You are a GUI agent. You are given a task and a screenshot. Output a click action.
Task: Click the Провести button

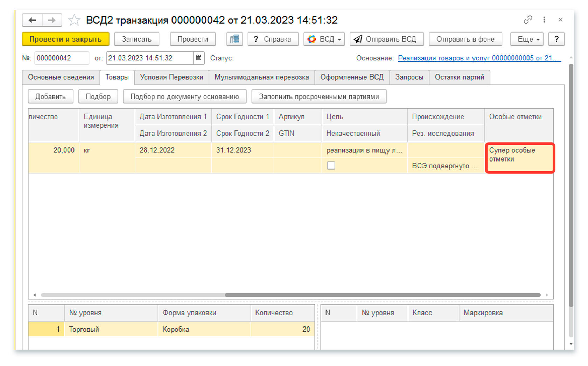click(x=192, y=39)
